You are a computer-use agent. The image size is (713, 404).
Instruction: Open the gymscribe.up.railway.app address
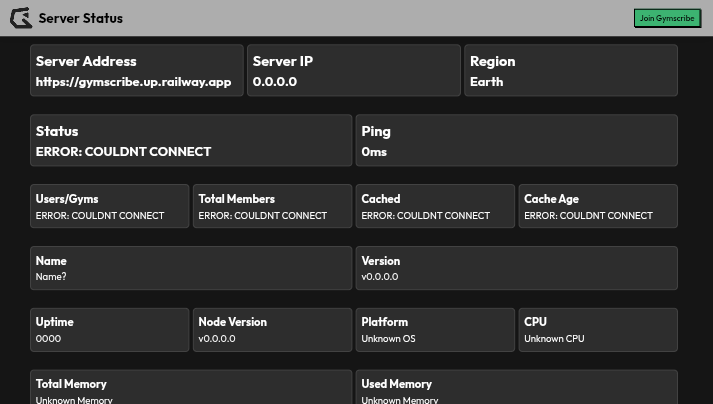pyautogui.click(x=133, y=82)
